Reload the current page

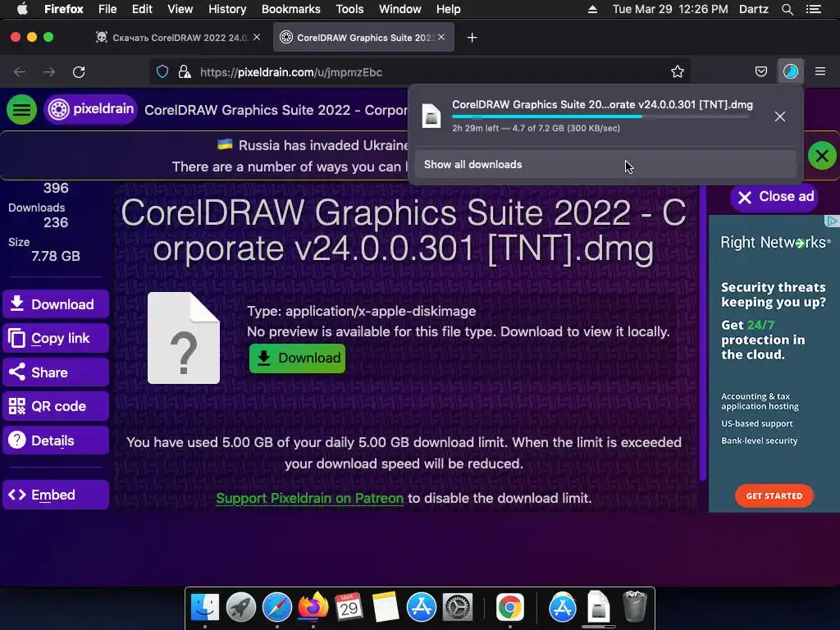click(x=79, y=72)
